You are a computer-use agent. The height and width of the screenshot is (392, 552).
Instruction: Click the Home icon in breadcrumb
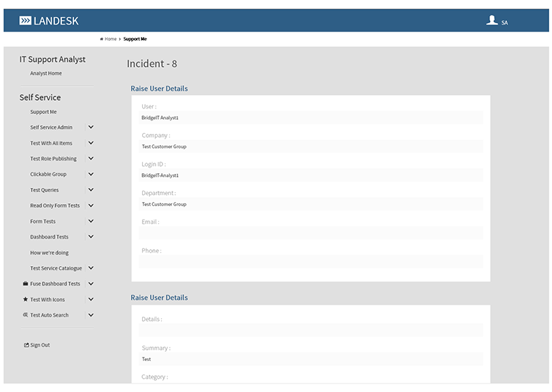[102, 39]
